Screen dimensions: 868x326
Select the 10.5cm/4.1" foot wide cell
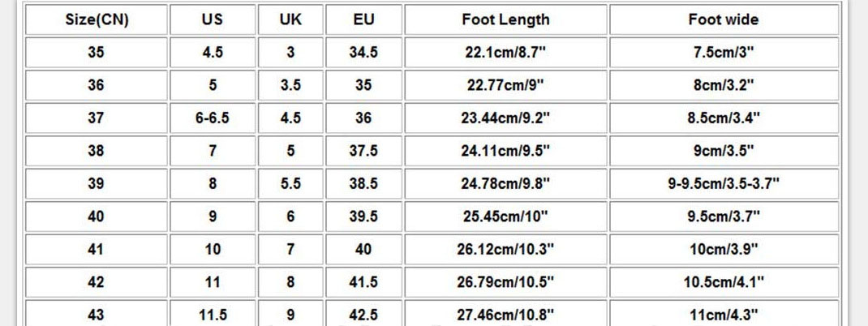click(723, 282)
